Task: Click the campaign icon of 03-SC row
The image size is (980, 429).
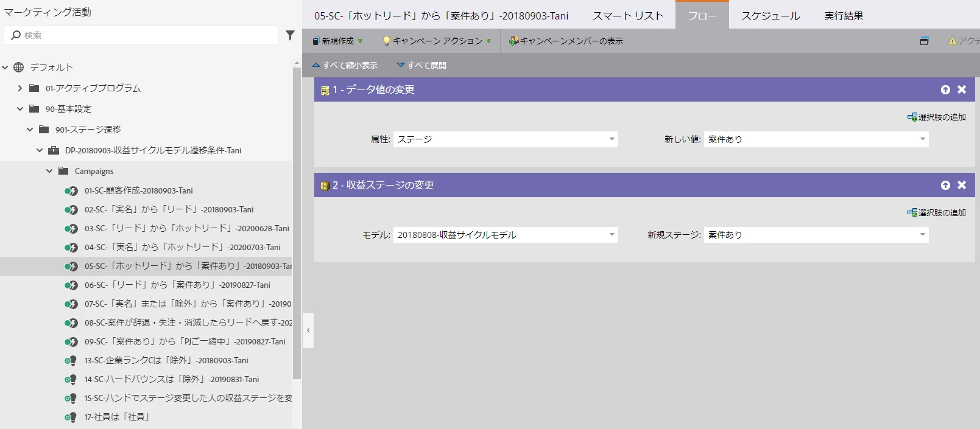Action: [x=71, y=229]
